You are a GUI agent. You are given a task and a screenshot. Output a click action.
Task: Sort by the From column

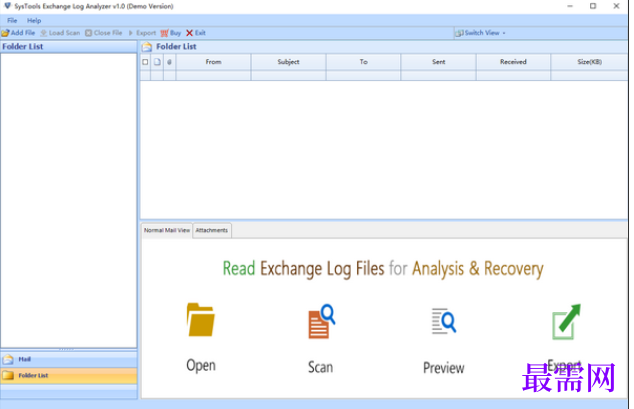(x=213, y=62)
